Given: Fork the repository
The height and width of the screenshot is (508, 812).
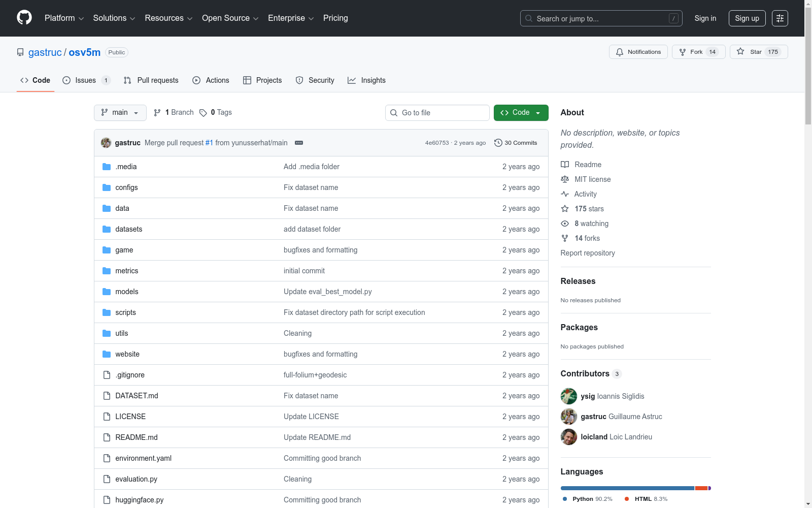Looking at the screenshot, I should 698,52.
